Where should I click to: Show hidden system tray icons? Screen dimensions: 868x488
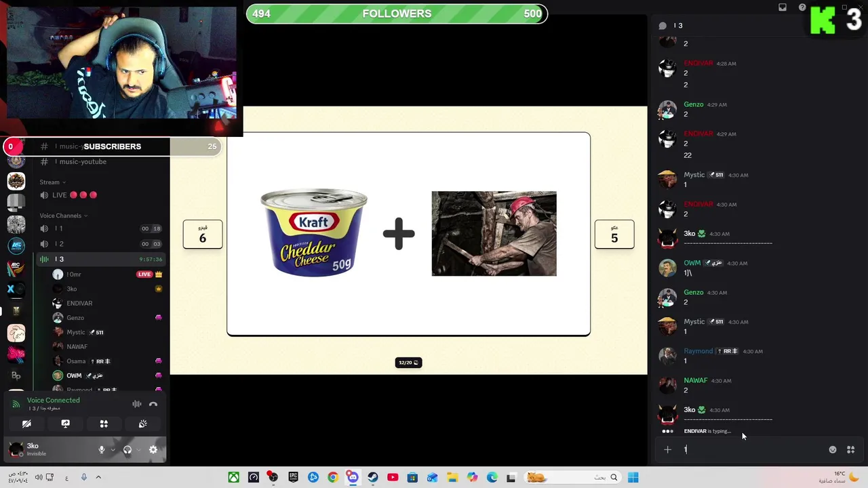98,477
